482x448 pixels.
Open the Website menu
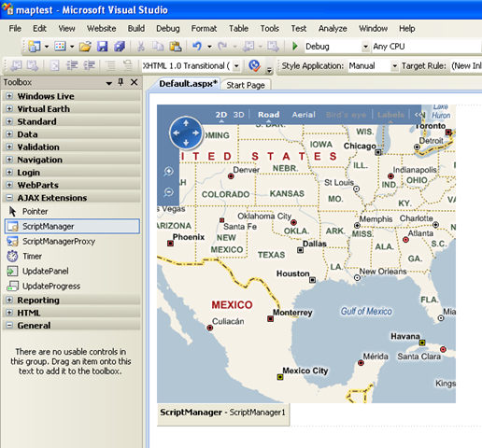[101, 29]
